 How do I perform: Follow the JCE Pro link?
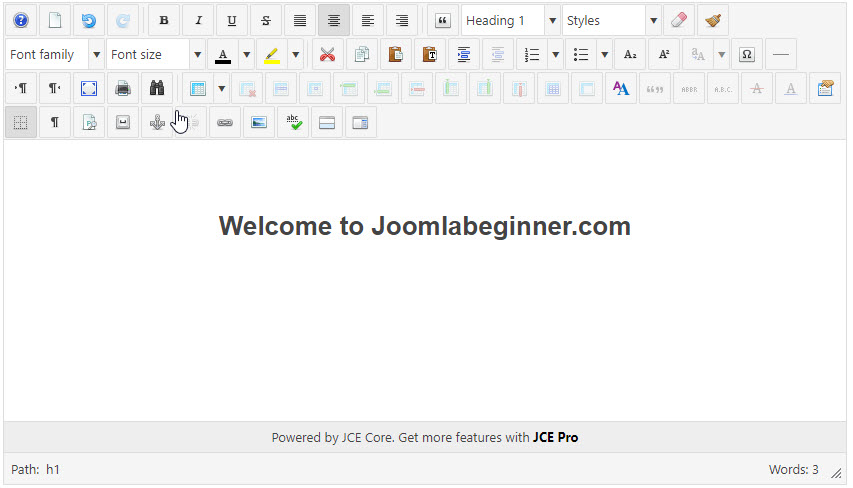click(x=555, y=437)
